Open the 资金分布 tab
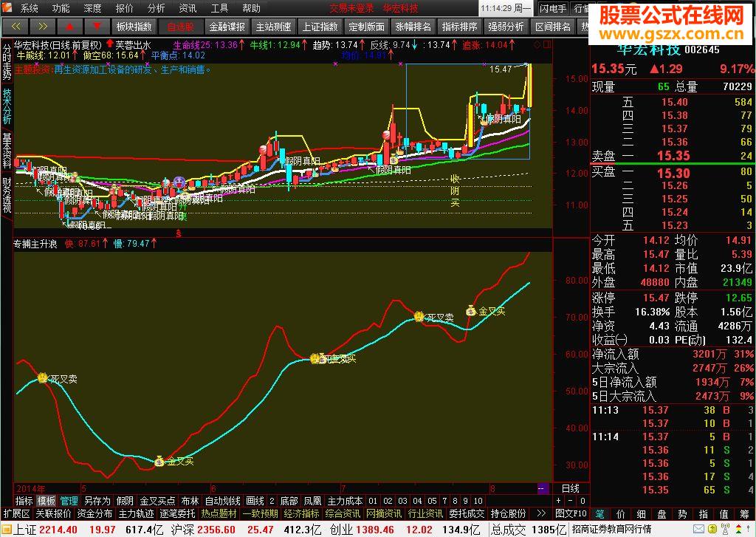 point(94,513)
